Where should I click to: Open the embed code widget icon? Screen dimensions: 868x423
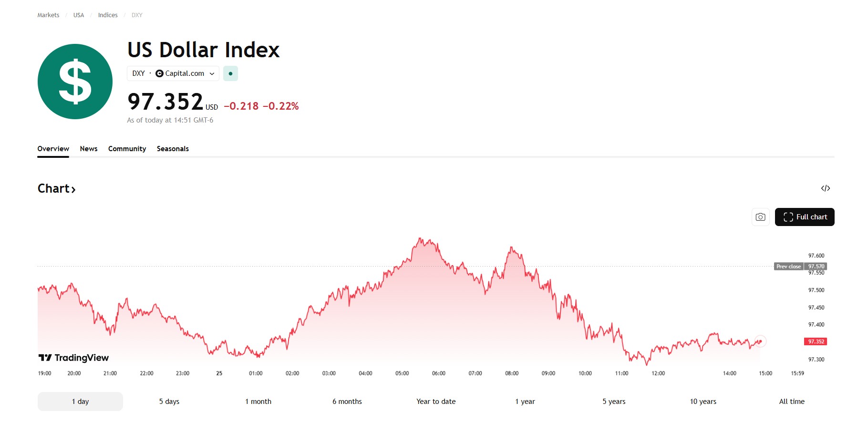(825, 188)
